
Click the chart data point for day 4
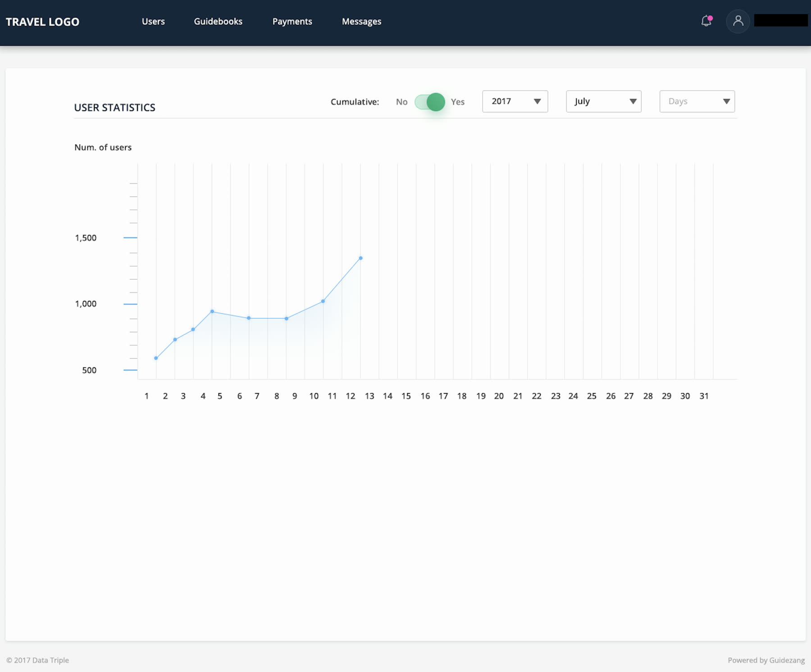click(x=212, y=311)
